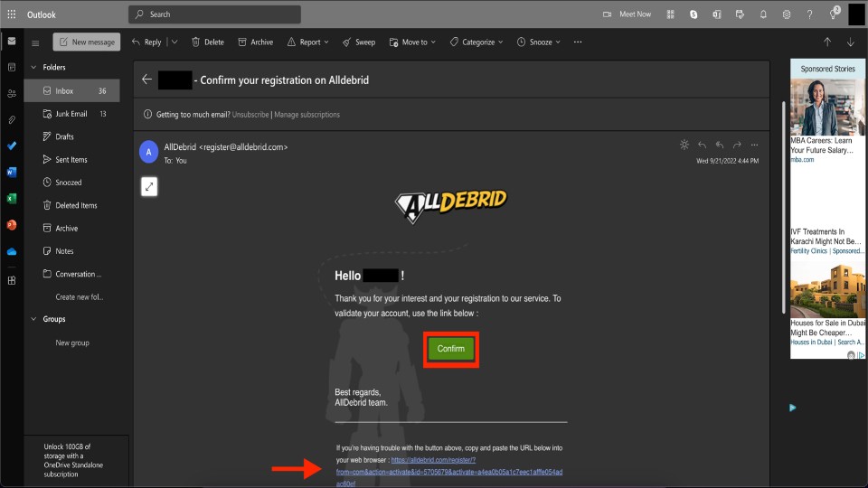Screen dimensions: 868x488
Task: Click Create new folder
Action: pos(80,297)
